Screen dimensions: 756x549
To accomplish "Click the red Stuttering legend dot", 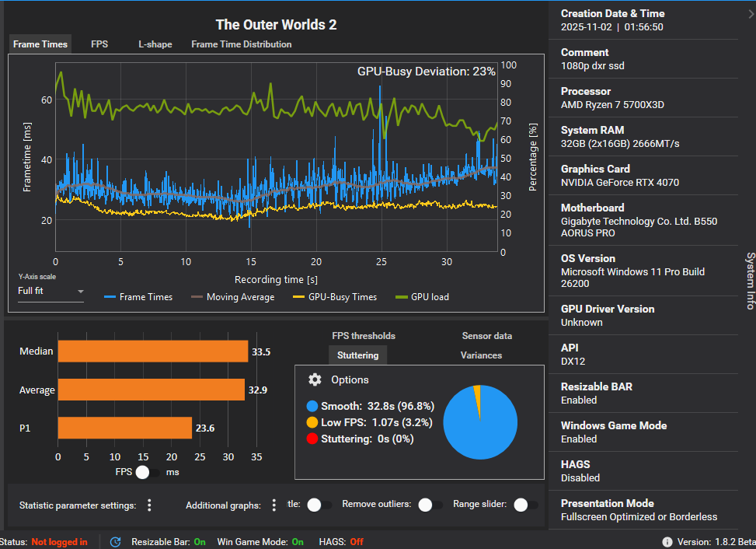I will (312, 439).
